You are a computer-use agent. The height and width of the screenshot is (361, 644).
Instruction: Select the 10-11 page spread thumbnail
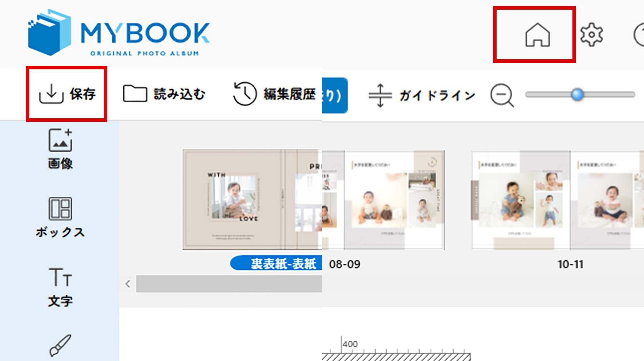tap(557, 200)
